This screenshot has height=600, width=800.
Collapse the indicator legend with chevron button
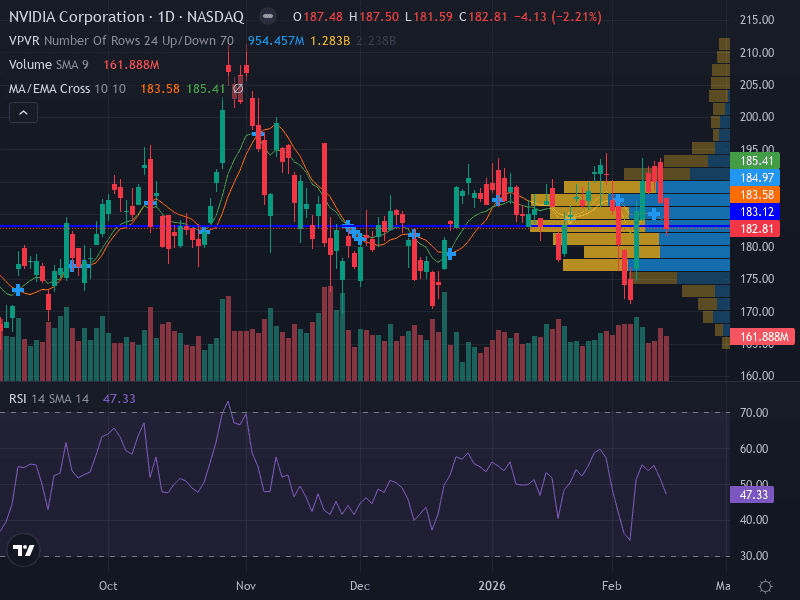(23, 113)
